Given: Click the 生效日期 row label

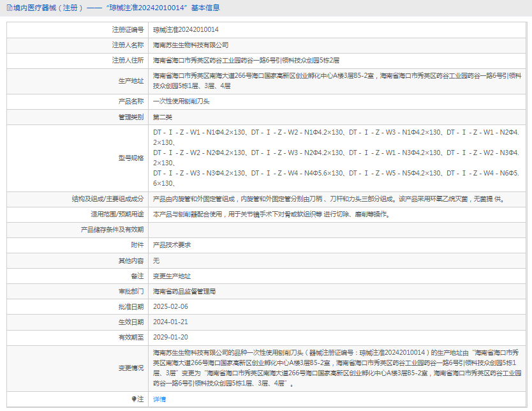Looking at the screenshot, I should [131, 322].
